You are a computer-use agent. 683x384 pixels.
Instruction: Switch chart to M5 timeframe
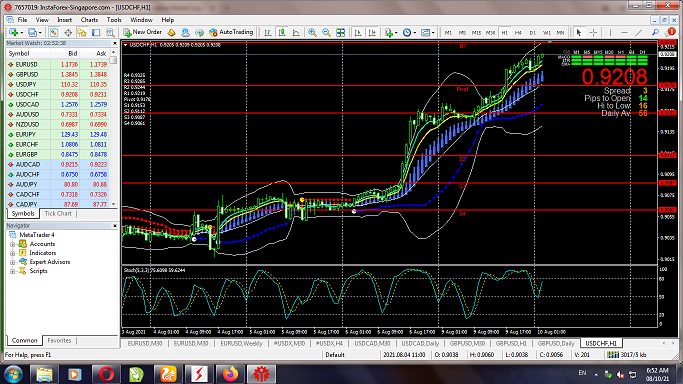point(462,33)
